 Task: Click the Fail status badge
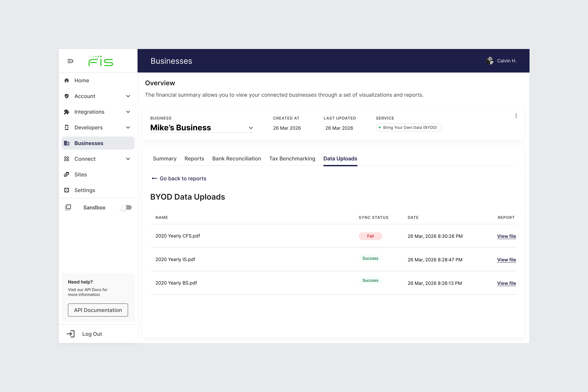[370, 236]
